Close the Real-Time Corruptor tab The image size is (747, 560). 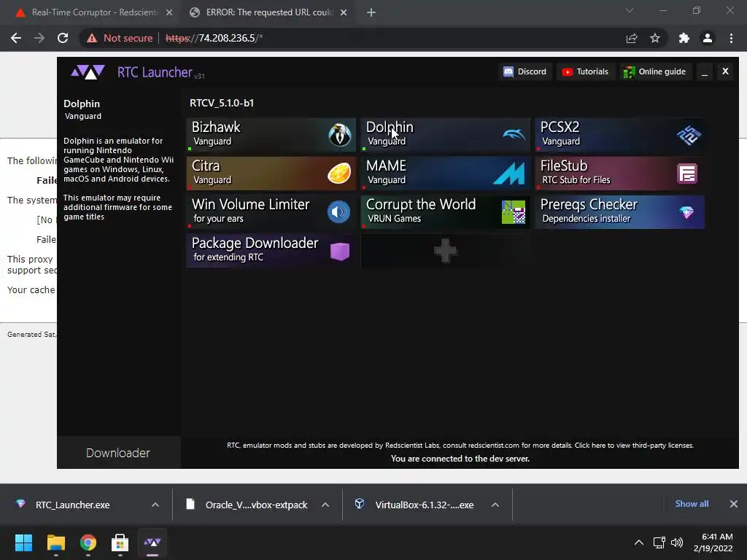[169, 12]
